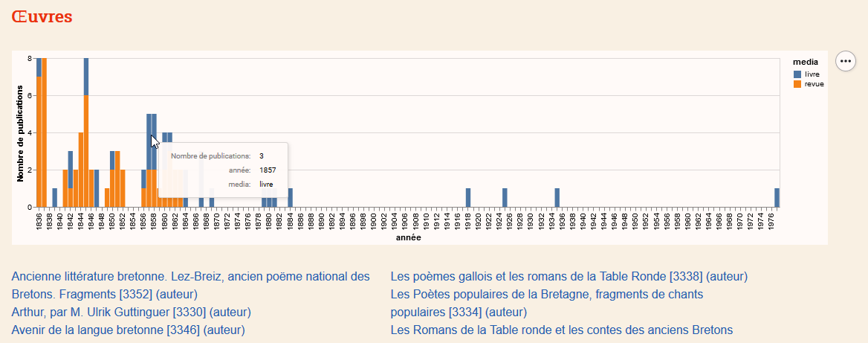The image size is (868, 343).
Task: Click the tall orange 1837 revue bar
Action: [x=45, y=132]
